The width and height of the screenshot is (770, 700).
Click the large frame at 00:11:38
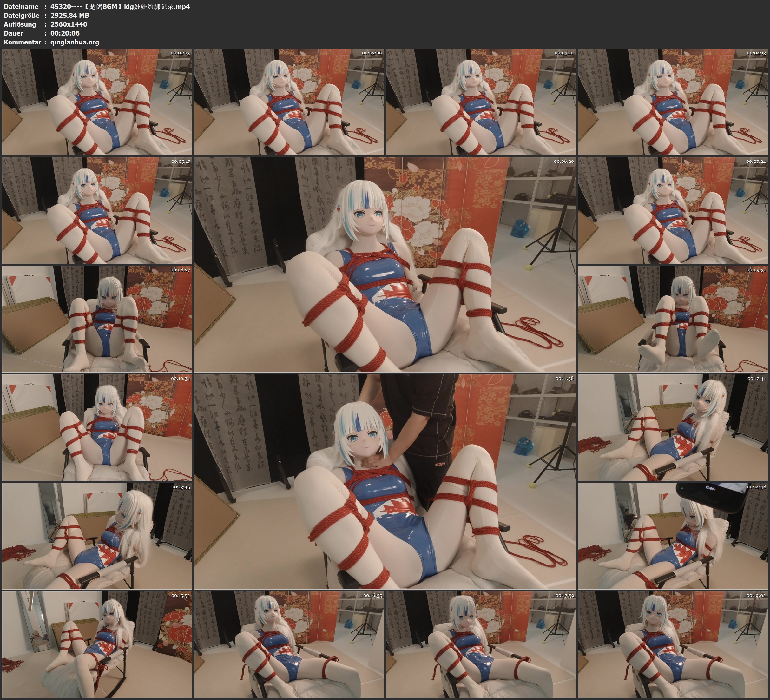point(385,481)
